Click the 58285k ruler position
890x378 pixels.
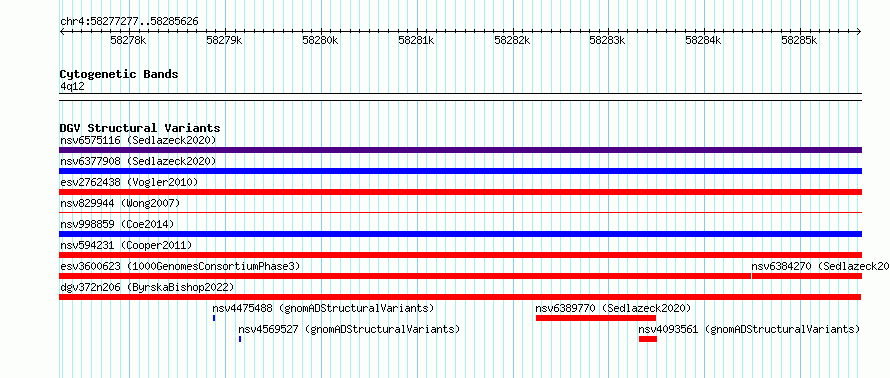(x=800, y=40)
